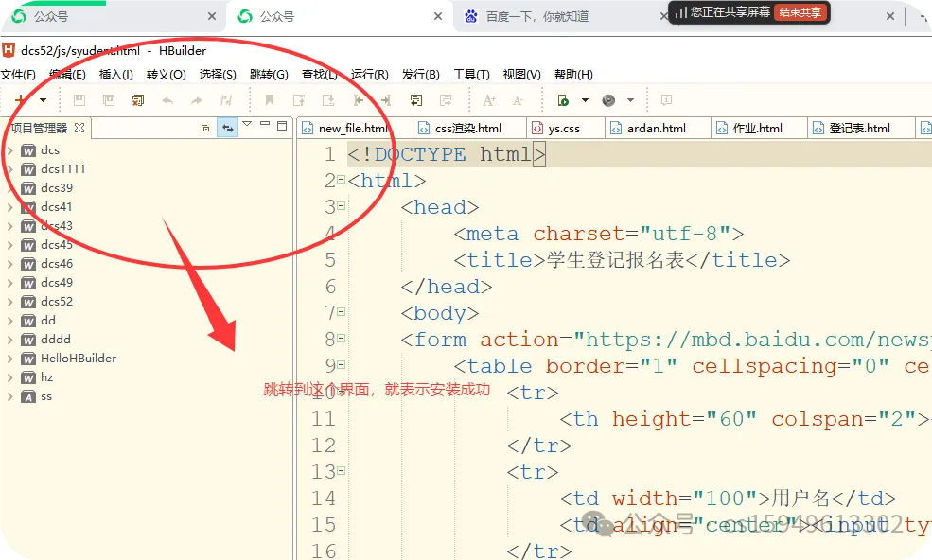Open the 文件(F) menu
932x560 pixels.
point(18,75)
